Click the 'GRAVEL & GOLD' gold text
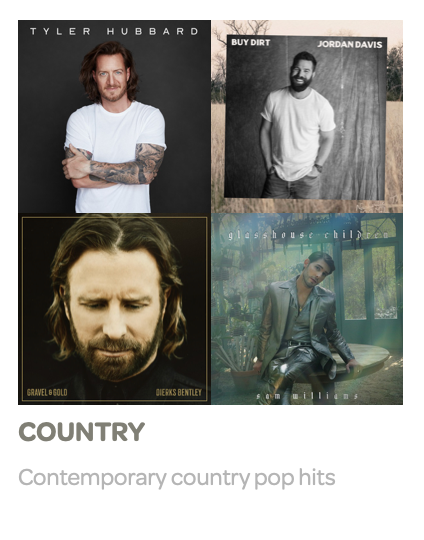424x540 pixels. tap(47, 392)
